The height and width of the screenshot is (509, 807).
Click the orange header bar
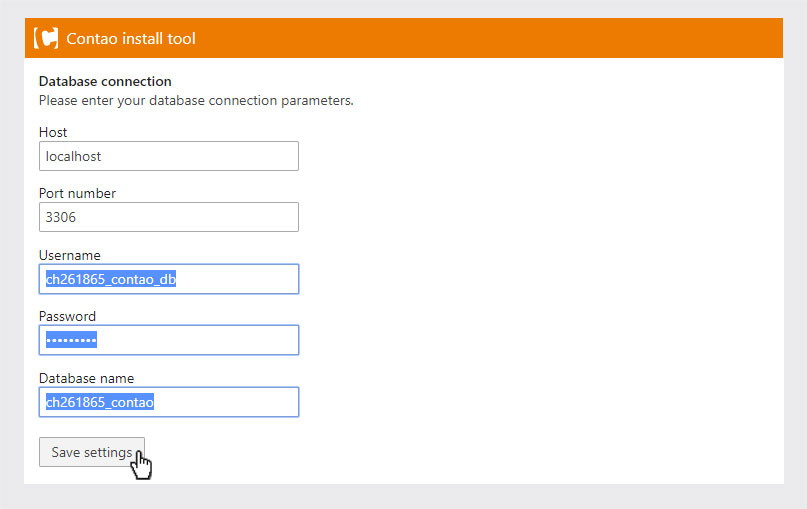404,38
